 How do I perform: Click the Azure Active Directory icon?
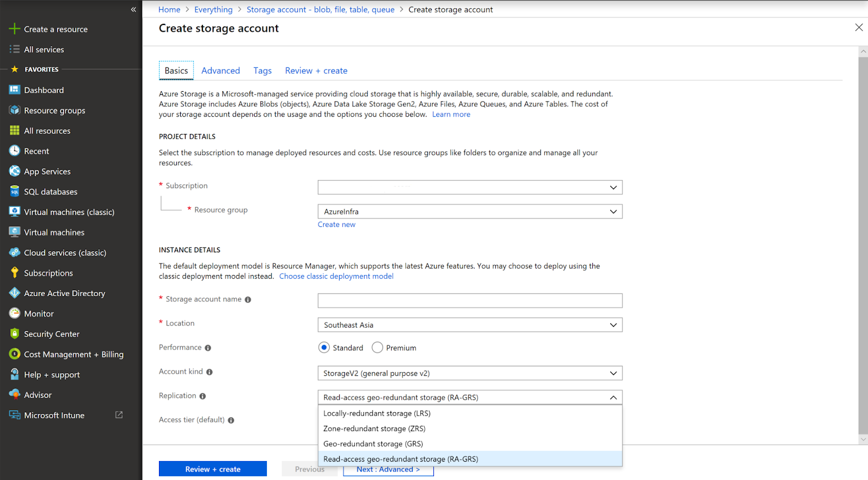click(15, 293)
